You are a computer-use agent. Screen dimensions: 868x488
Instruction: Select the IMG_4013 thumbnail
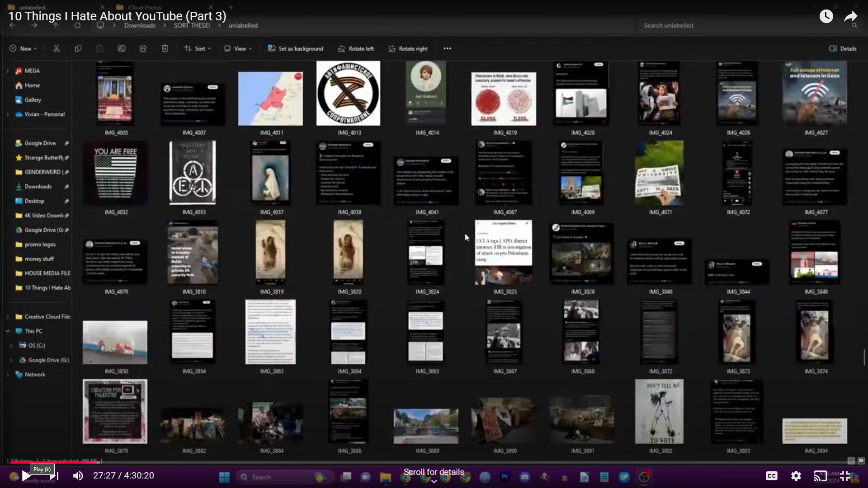click(348, 94)
